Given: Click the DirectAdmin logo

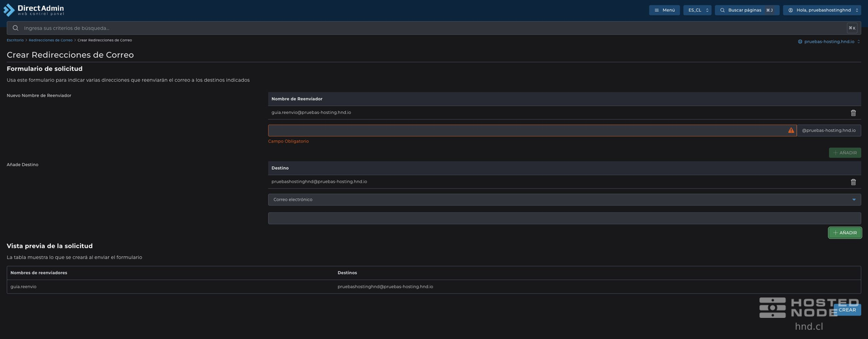Looking at the screenshot, I should tap(34, 9).
